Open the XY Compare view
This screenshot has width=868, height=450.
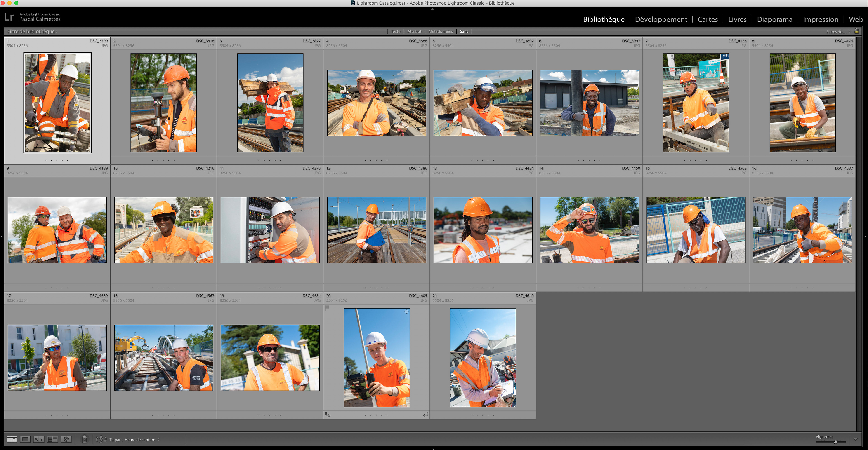pyautogui.click(x=39, y=439)
